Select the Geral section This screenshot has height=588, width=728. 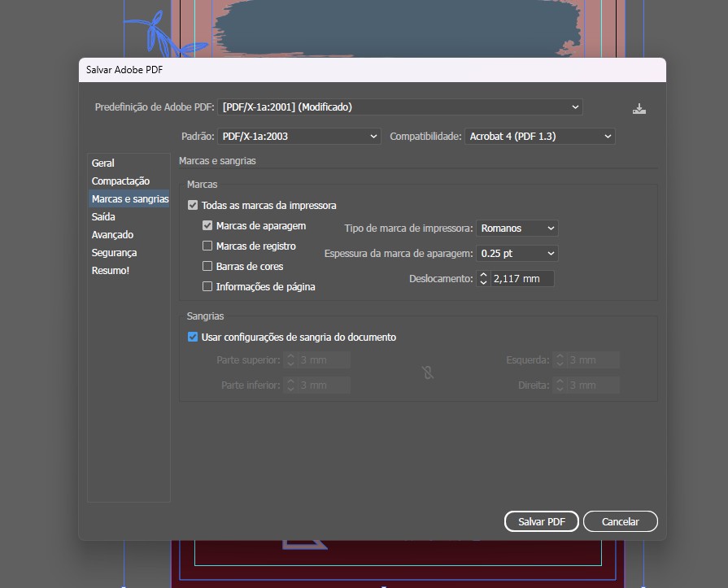pos(129,163)
